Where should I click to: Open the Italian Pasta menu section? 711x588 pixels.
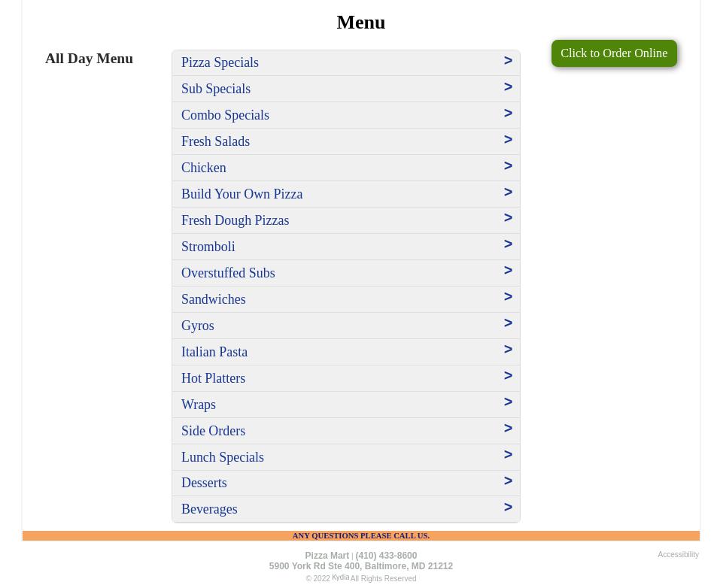pyautogui.click(x=214, y=352)
